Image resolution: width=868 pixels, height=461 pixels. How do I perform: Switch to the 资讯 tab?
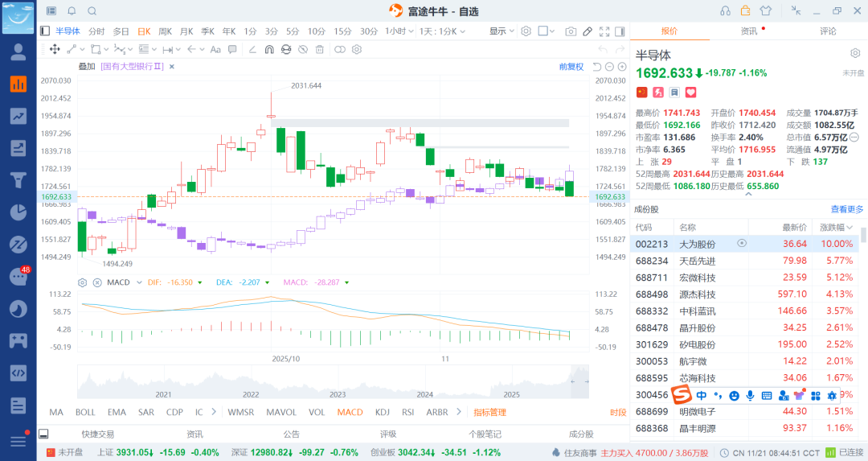click(x=748, y=31)
